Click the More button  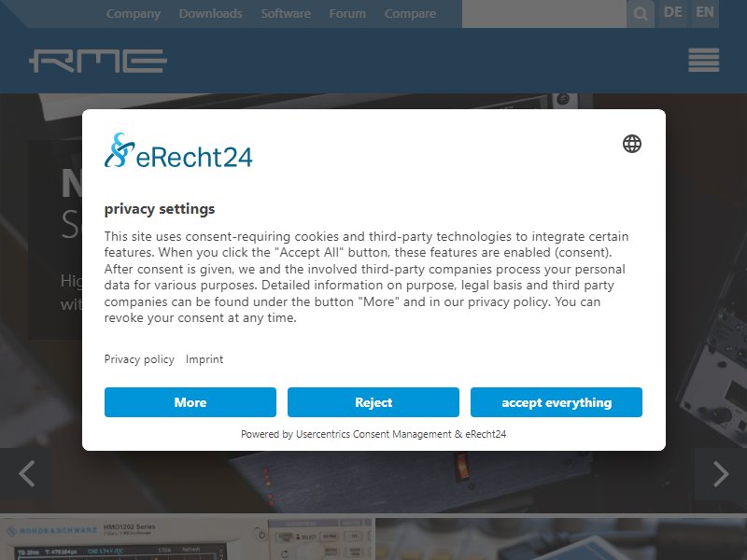click(190, 402)
